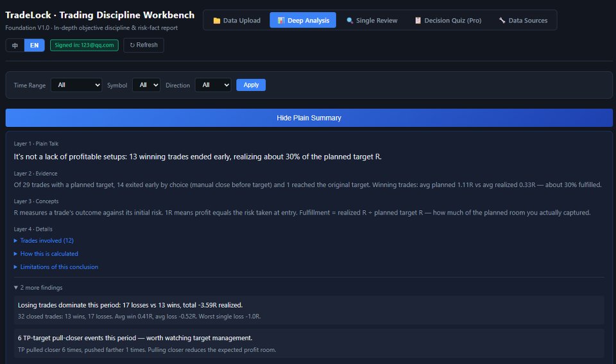Open the Direction dropdown
This screenshot has height=364, width=616.
point(213,85)
